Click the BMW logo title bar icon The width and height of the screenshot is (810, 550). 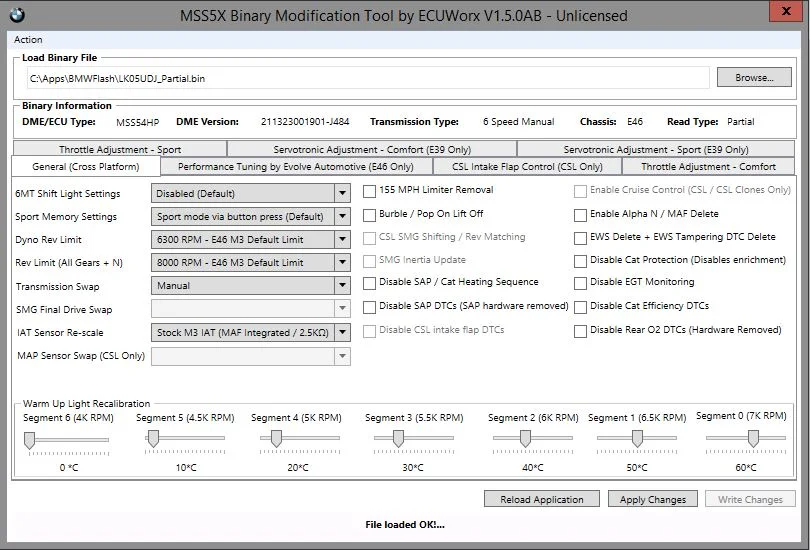17,15
